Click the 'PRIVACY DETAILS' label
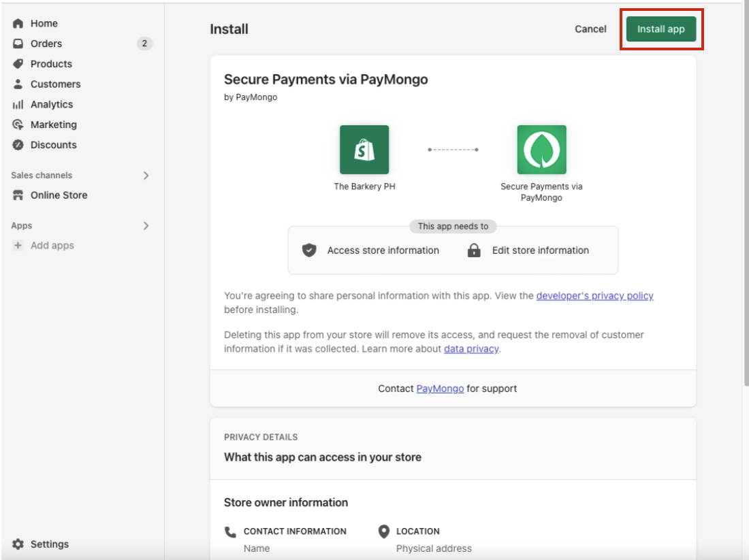 coord(261,438)
